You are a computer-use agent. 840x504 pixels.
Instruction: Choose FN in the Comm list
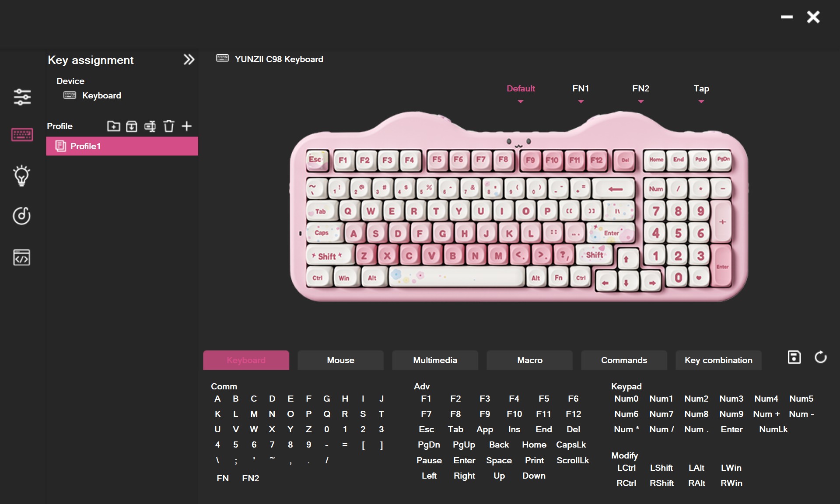coord(223,478)
